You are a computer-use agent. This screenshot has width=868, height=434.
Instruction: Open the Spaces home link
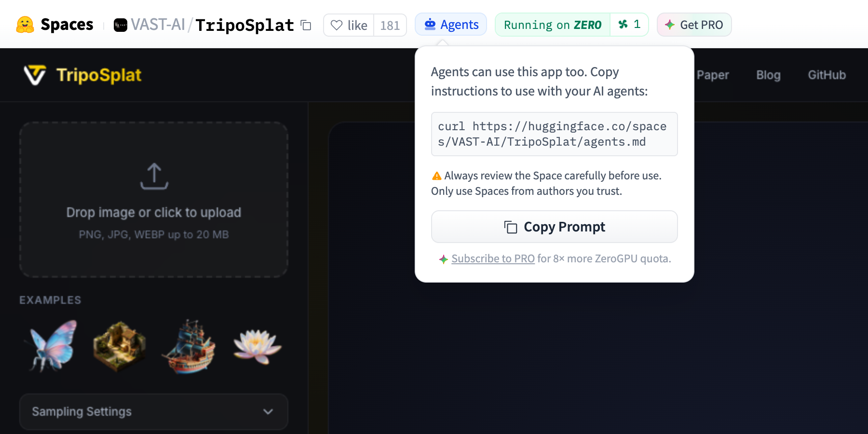[67, 25]
